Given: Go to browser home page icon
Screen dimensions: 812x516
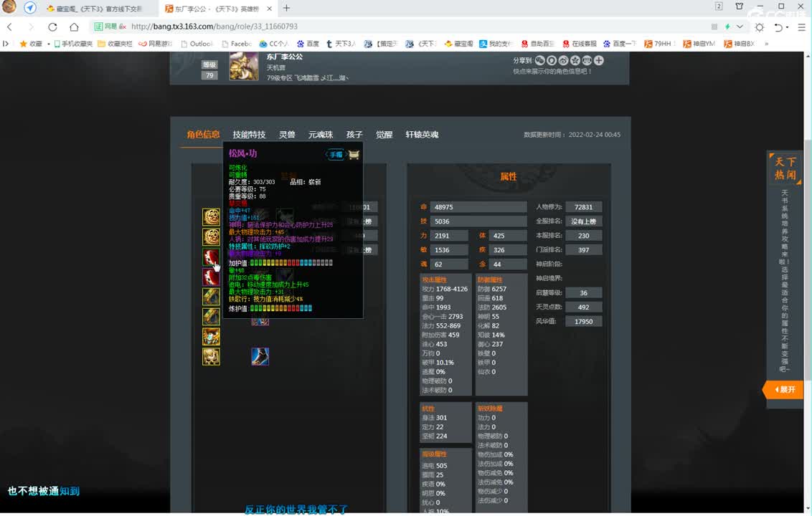Looking at the screenshot, I should tap(74, 27).
